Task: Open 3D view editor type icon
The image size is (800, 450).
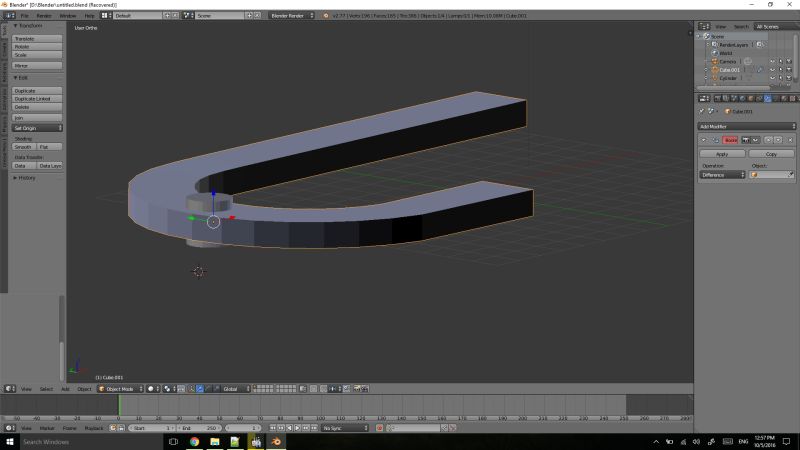Action: 10,389
